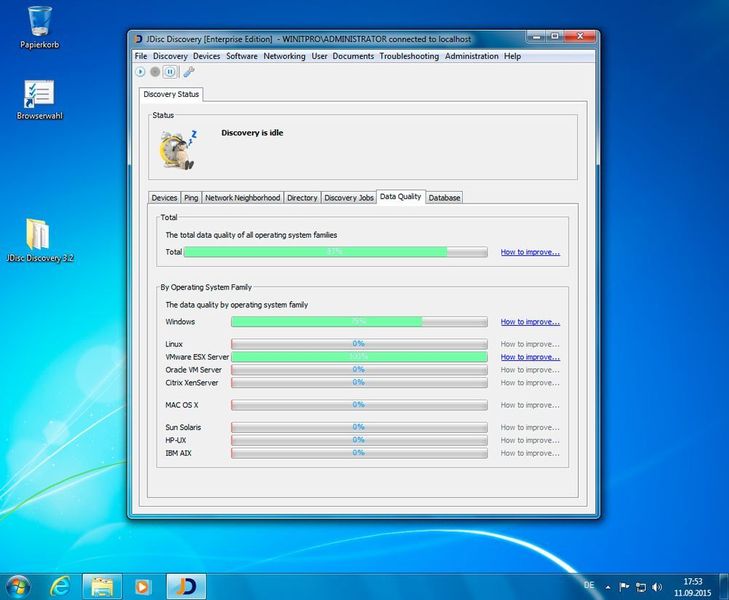Open the Devices menu
This screenshot has width=729, height=600.
(206, 56)
